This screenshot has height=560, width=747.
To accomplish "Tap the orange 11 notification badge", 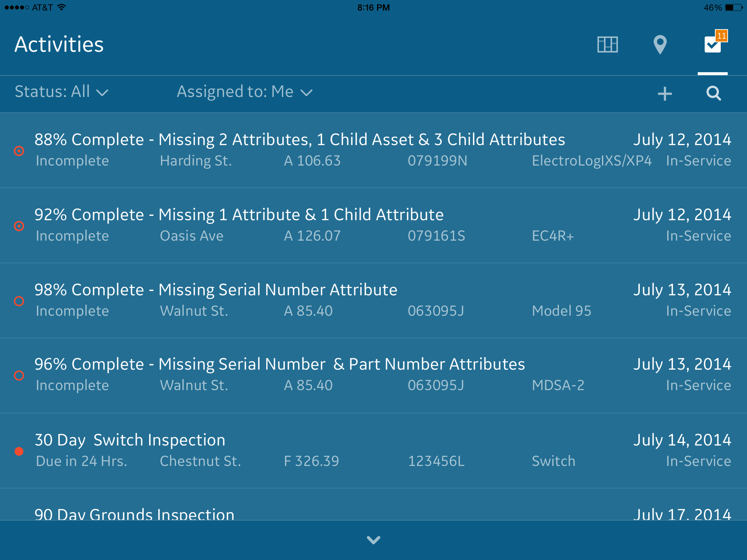I will (721, 36).
